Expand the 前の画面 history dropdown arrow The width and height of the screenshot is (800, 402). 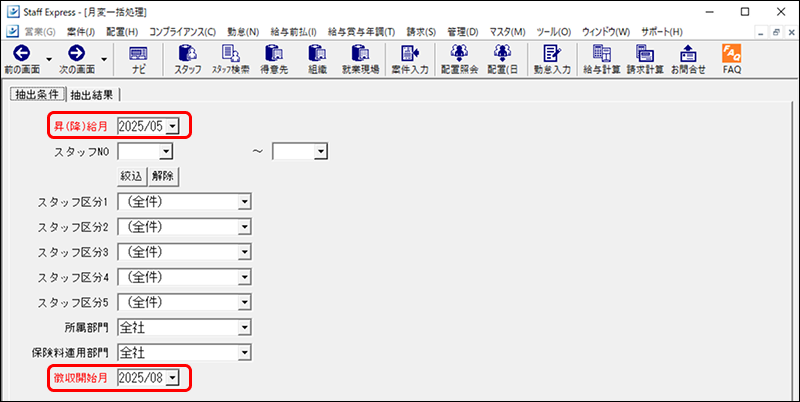click(x=49, y=58)
